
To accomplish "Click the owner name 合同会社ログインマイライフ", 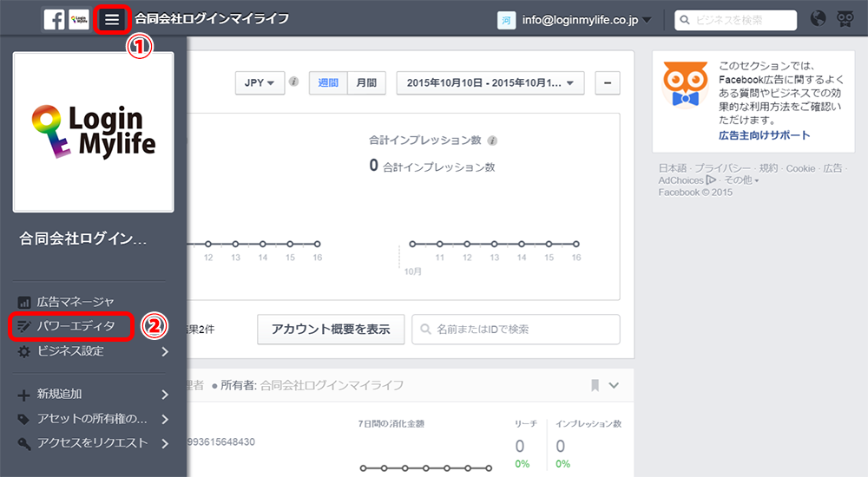I will [x=332, y=385].
